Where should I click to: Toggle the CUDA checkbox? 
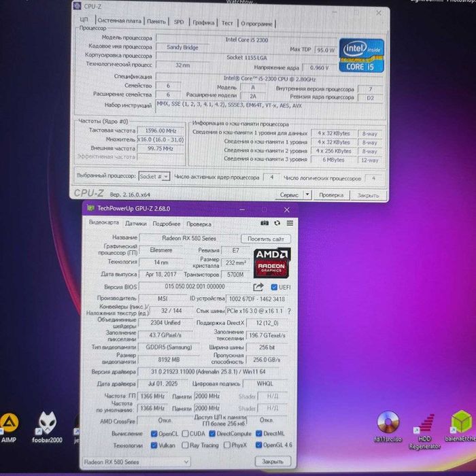(185, 434)
